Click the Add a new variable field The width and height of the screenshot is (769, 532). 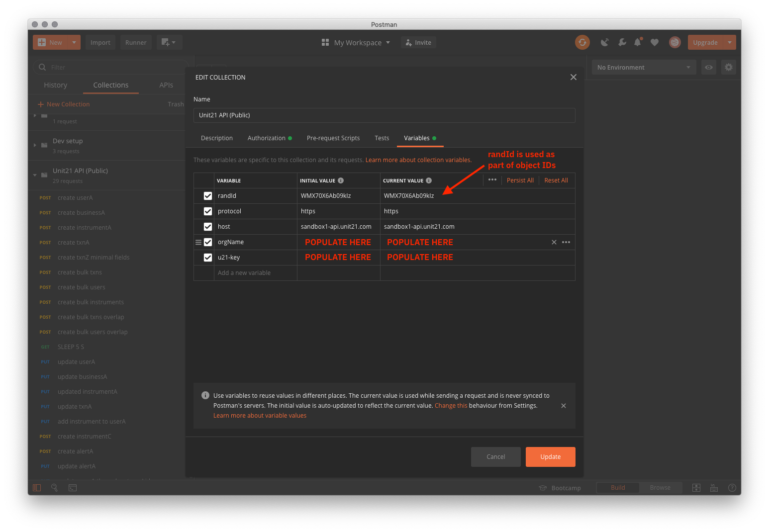click(256, 273)
